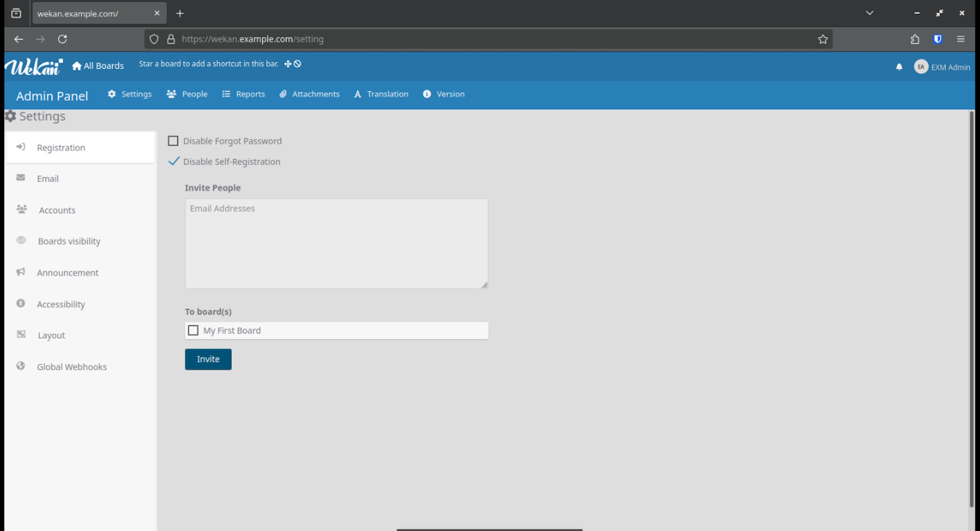Viewport: 980px width, 531px height.
Task: Open the People admin tab
Action: tap(187, 94)
